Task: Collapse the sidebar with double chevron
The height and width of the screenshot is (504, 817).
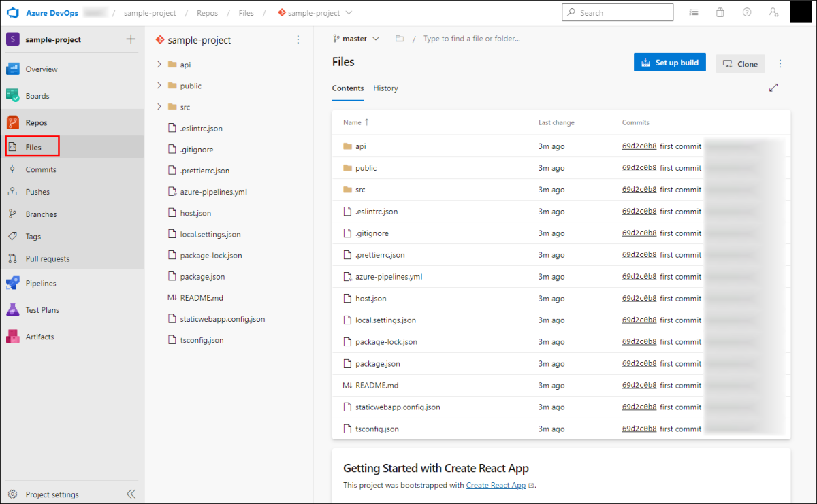Action: pos(131,494)
